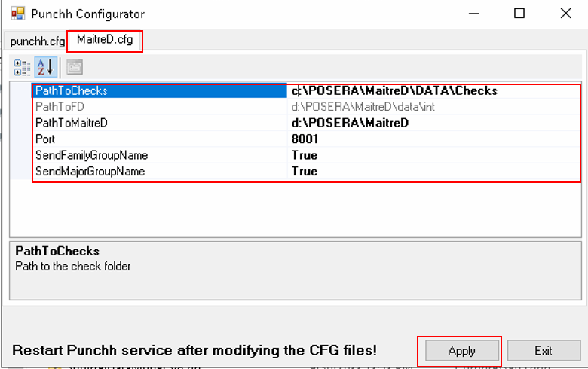Click the Punchh Configurator app icon

(x=17, y=14)
